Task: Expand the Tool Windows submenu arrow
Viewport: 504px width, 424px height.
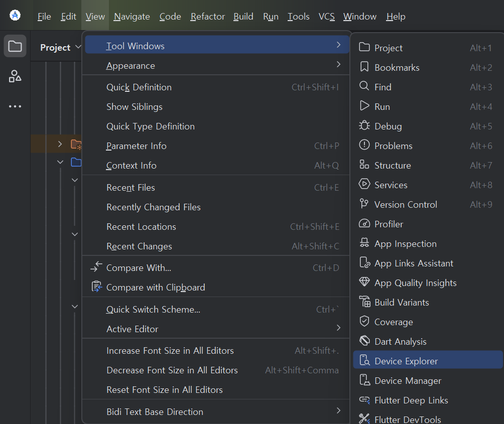Action: coord(338,45)
